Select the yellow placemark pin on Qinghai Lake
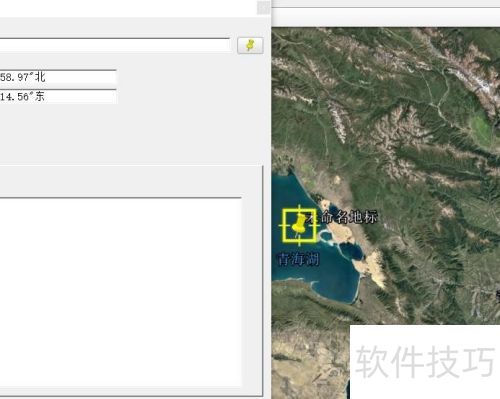Viewport: 500px width, 399px height. (x=299, y=225)
